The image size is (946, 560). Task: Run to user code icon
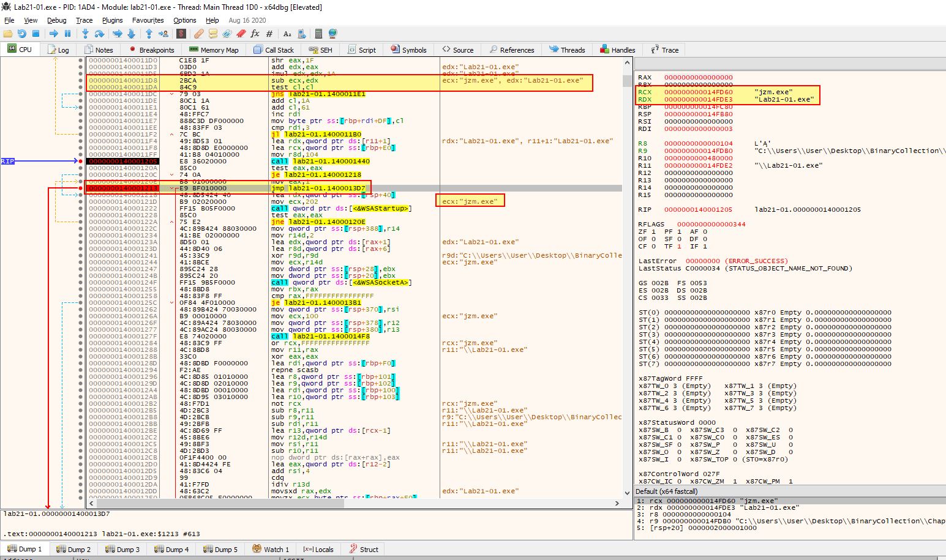point(163,34)
